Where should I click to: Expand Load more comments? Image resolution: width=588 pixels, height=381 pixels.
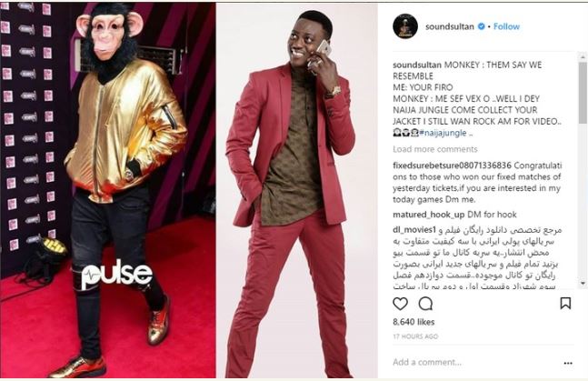pos(435,149)
